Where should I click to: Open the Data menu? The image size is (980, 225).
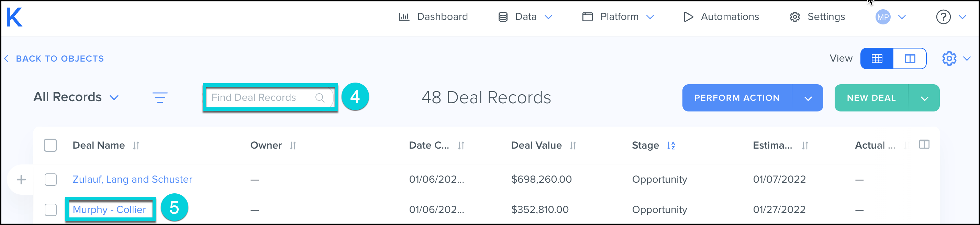(525, 17)
